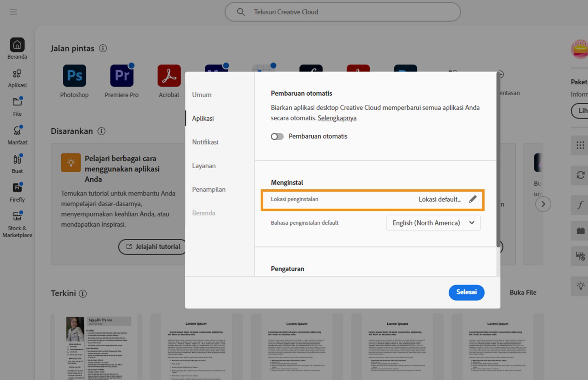Launch Premiere Pro shortcut icon
The image size is (588, 380).
tap(122, 76)
